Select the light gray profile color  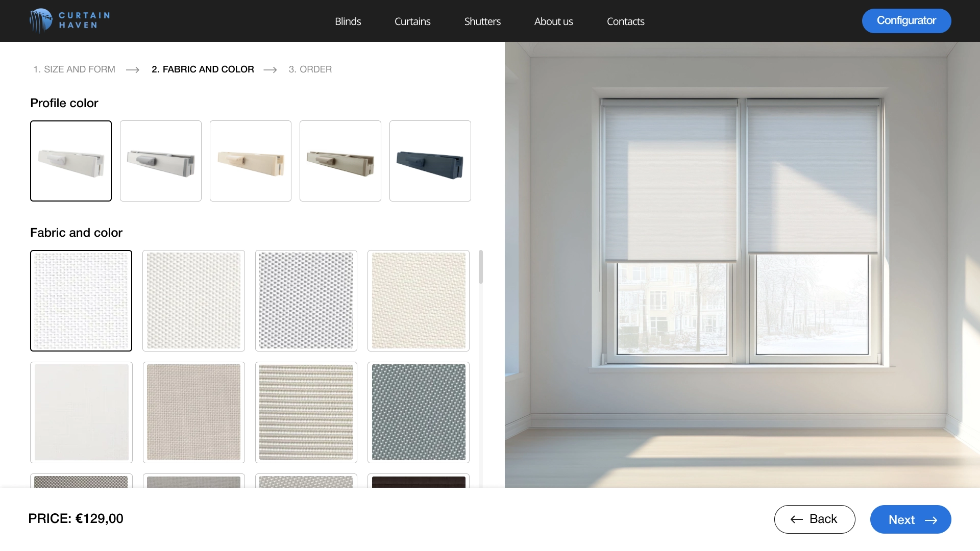coord(161,161)
